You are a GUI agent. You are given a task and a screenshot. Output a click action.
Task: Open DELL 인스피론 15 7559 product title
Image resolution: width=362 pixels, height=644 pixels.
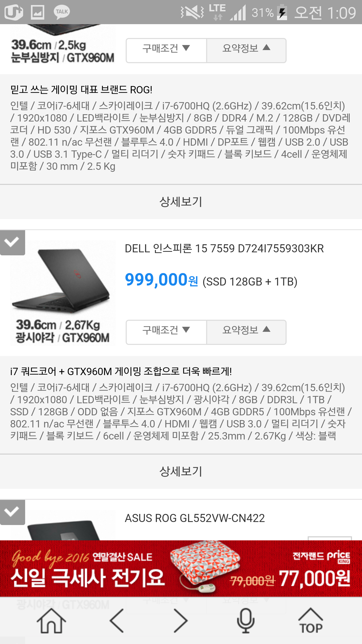224,249
